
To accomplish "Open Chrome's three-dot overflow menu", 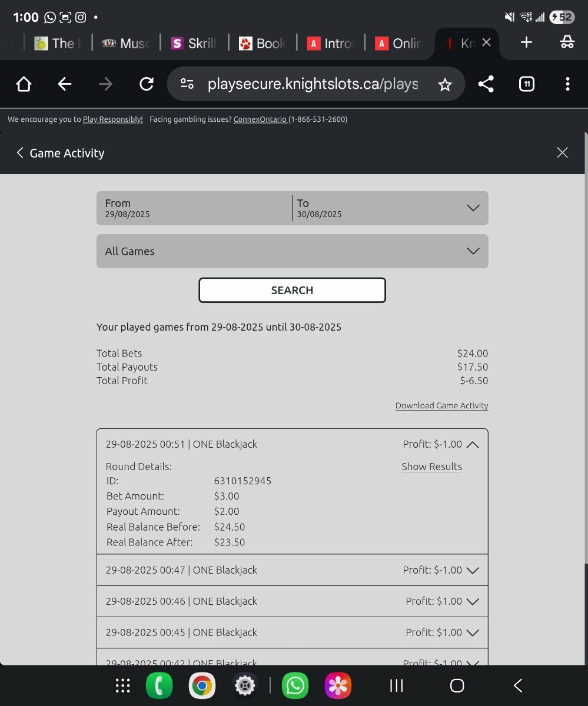I will (567, 84).
